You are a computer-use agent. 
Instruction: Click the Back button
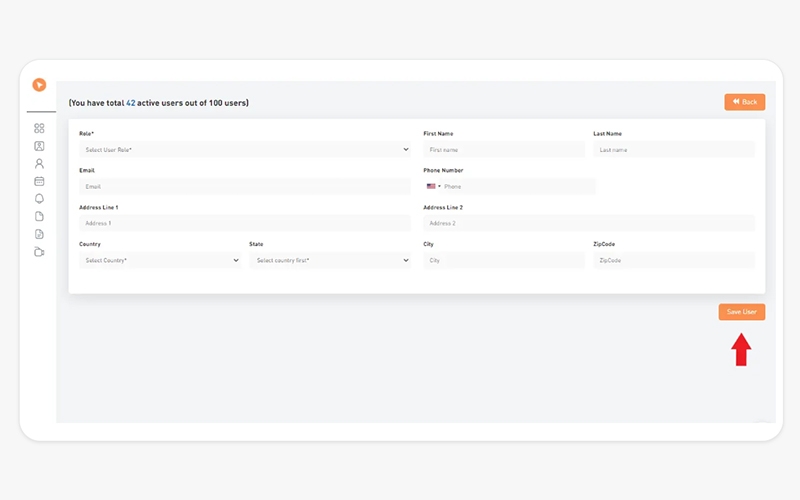(744, 102)
